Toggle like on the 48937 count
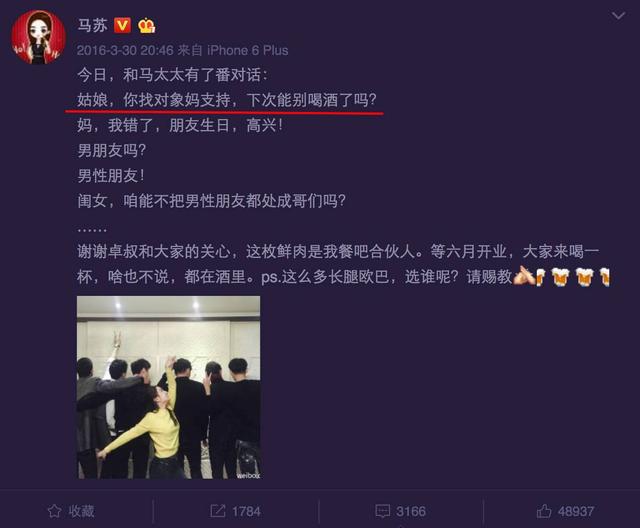This screenshot has width=640, height=528. point(576,511)
